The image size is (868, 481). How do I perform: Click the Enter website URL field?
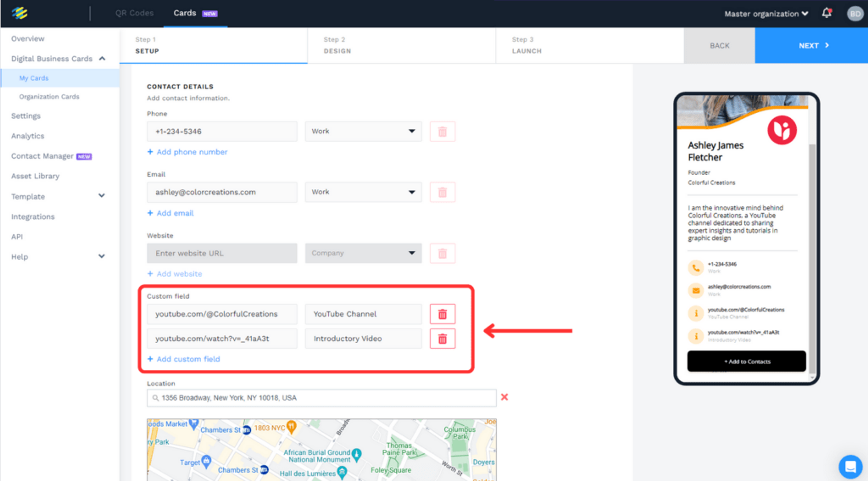(x=222, y=253)
